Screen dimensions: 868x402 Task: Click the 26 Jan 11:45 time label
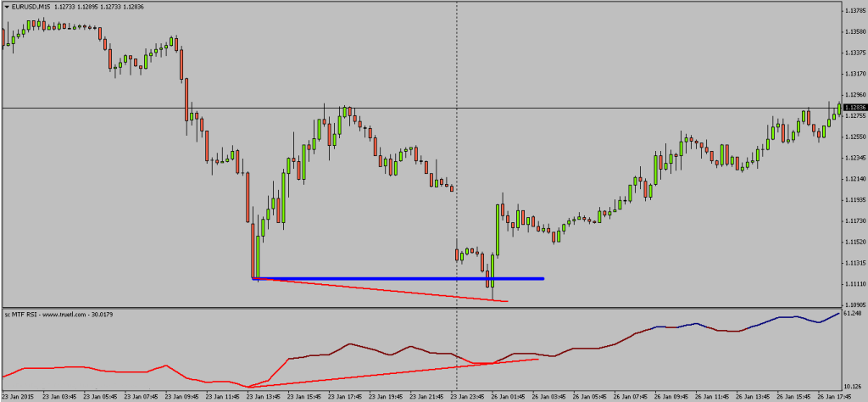pos(714,397)
